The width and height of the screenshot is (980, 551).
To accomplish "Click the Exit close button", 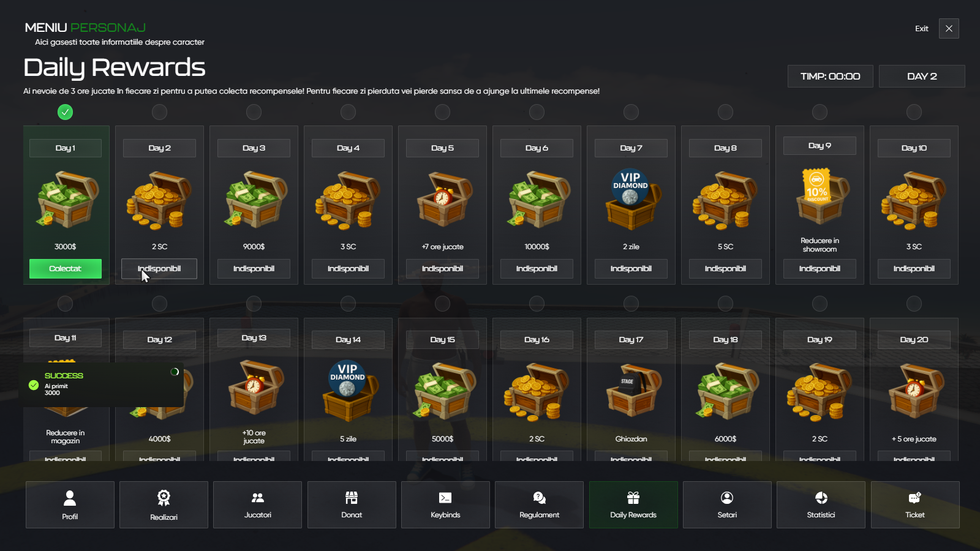I will pos(949,29).
